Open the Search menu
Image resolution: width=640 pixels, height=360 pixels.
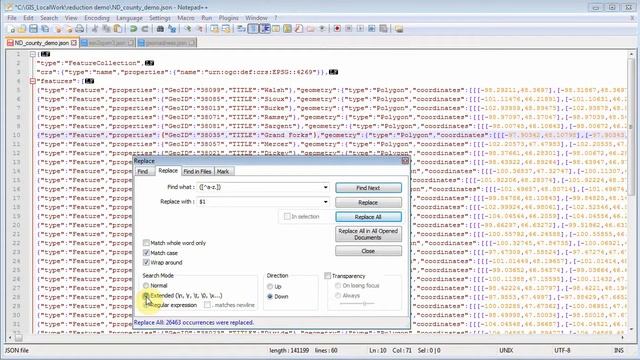[49, 18]
